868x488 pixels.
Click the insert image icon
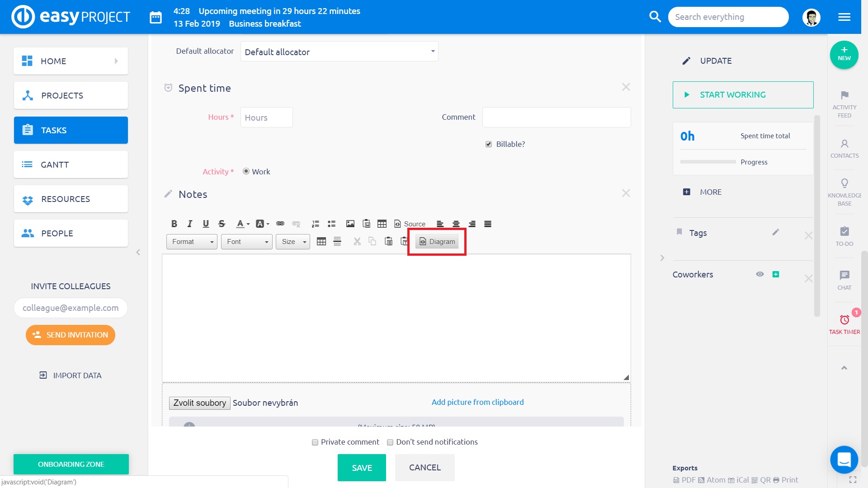click(x=350, y=224)
